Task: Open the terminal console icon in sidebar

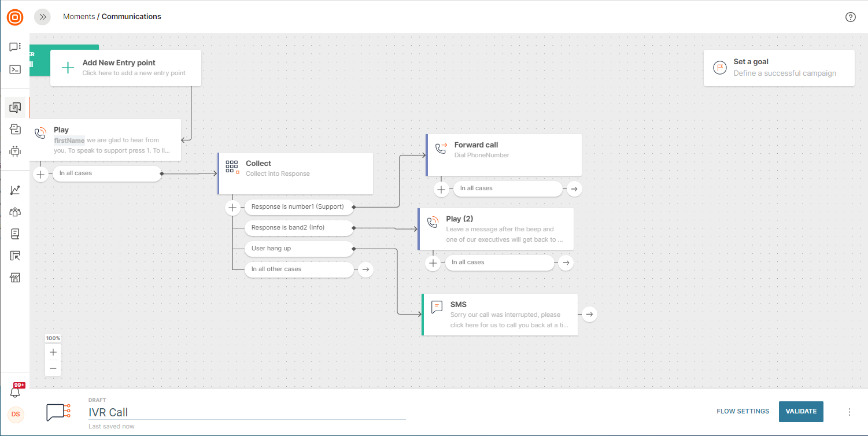Action: coord(15,69)
